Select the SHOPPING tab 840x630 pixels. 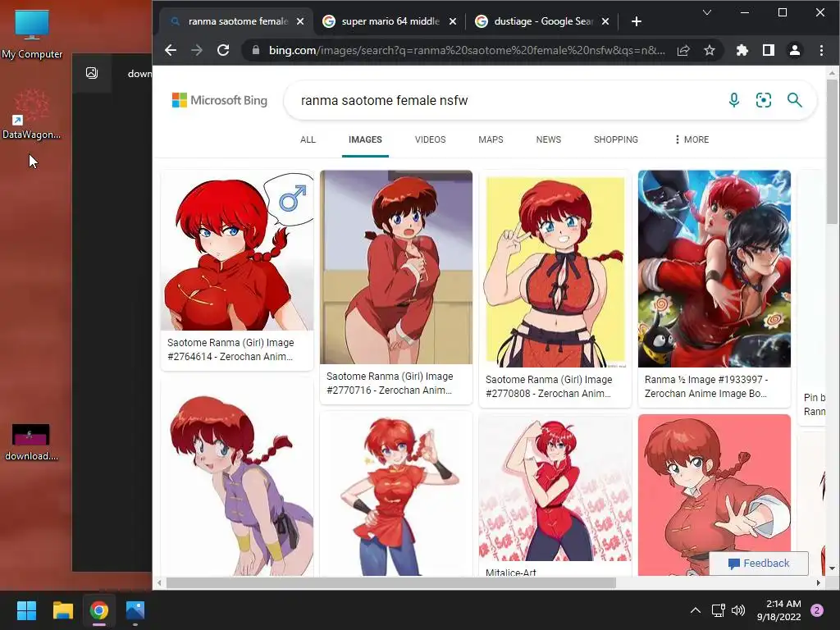coord(615,139)
